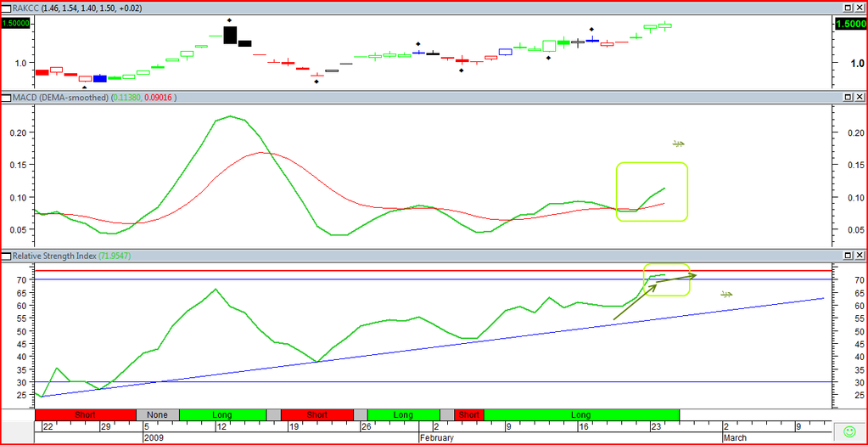Viewport: 868px width, 445px height.
Task: Select the first red 'Short' signal segment
Action: click(85, 414)
